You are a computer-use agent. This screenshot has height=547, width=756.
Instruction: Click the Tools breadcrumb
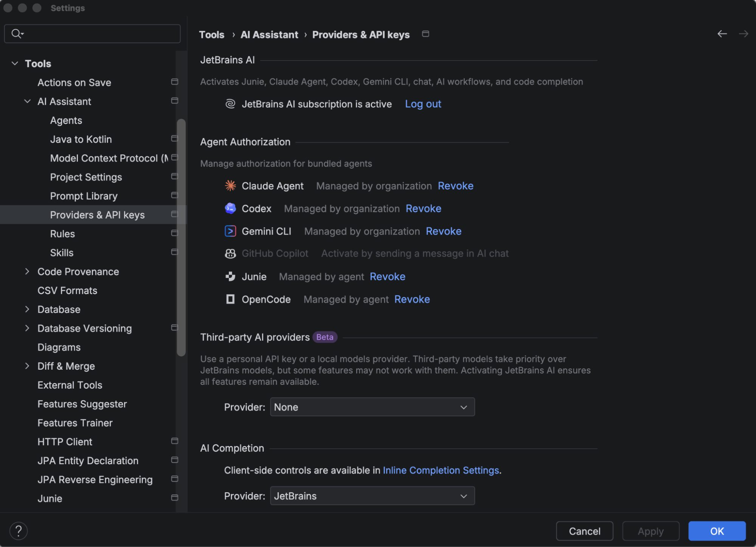[211, 35]
